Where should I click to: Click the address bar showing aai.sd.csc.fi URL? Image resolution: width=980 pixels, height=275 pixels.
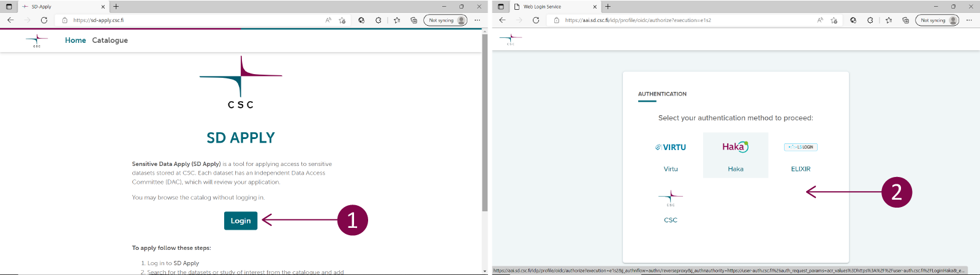coord(674,20)
